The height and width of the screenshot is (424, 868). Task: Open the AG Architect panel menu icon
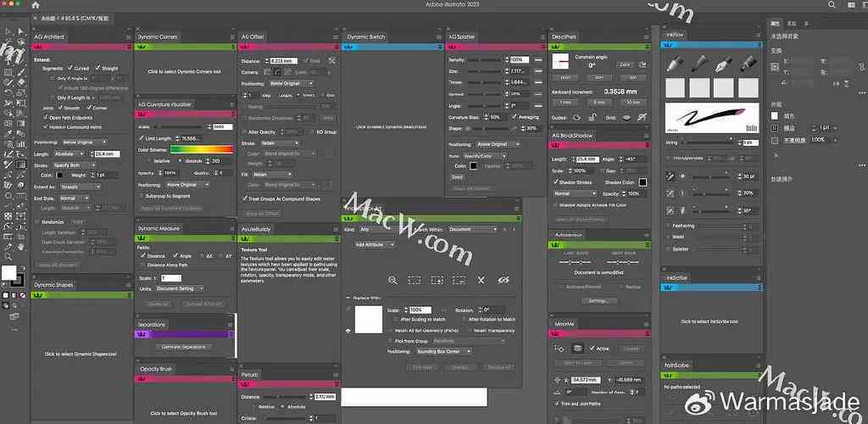[129, 37]
